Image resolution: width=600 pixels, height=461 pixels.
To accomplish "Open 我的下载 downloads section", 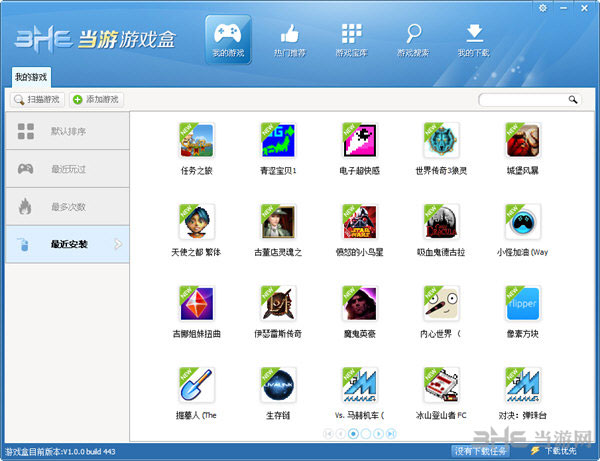I will pyautogui.click(x=473, y=38).
